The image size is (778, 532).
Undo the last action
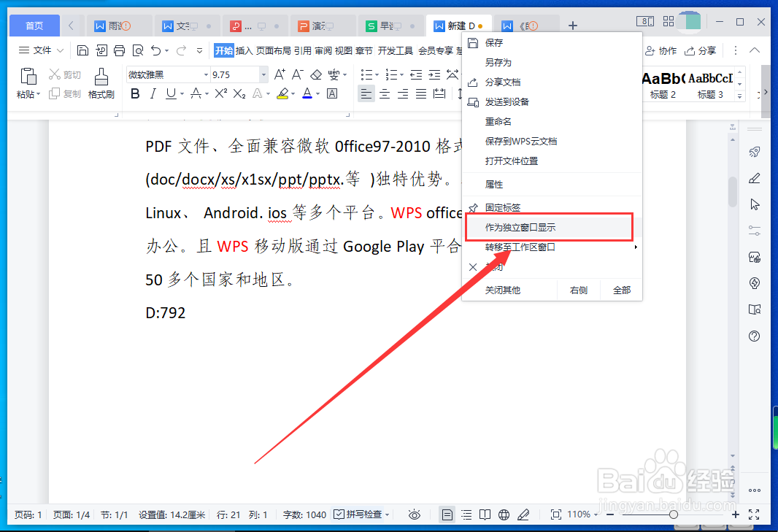click(x=156, y=50)
